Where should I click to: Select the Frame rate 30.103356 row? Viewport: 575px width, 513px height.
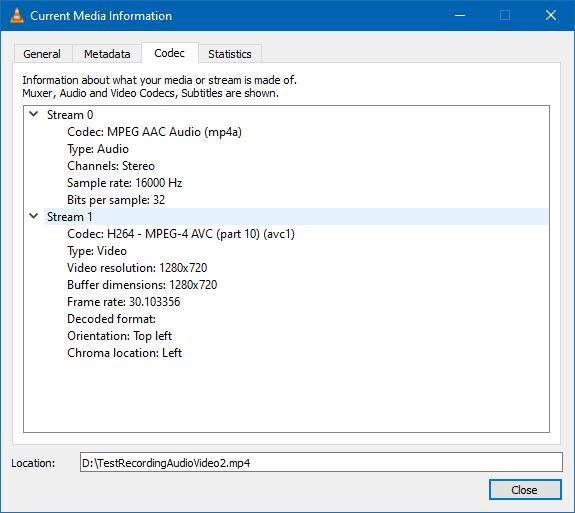124,302
